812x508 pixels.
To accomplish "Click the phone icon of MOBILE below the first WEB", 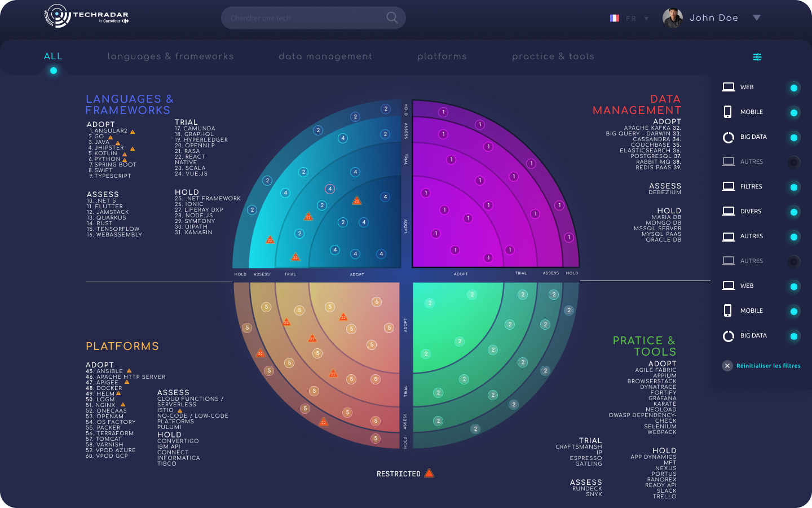I will coord(728,112).
